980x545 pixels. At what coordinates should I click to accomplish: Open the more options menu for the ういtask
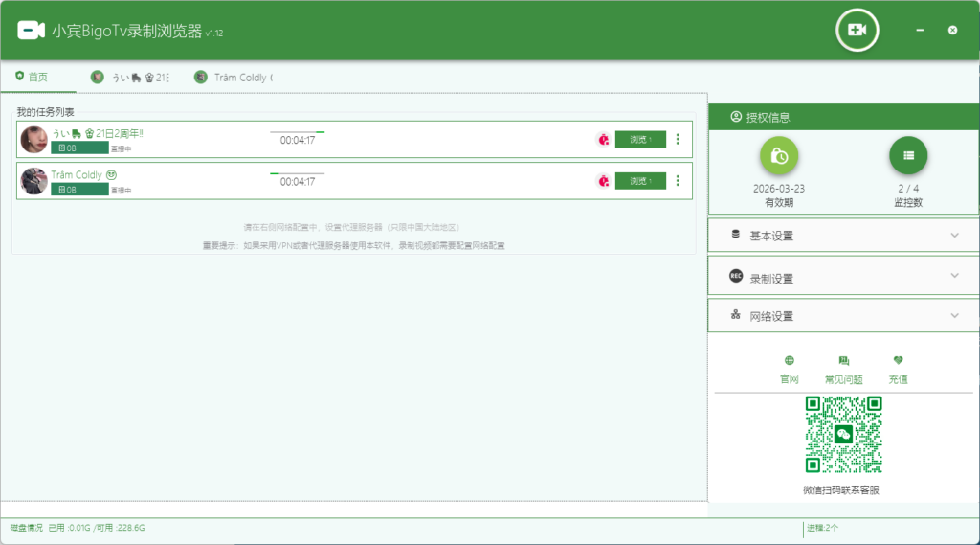[x=678, y=139]
